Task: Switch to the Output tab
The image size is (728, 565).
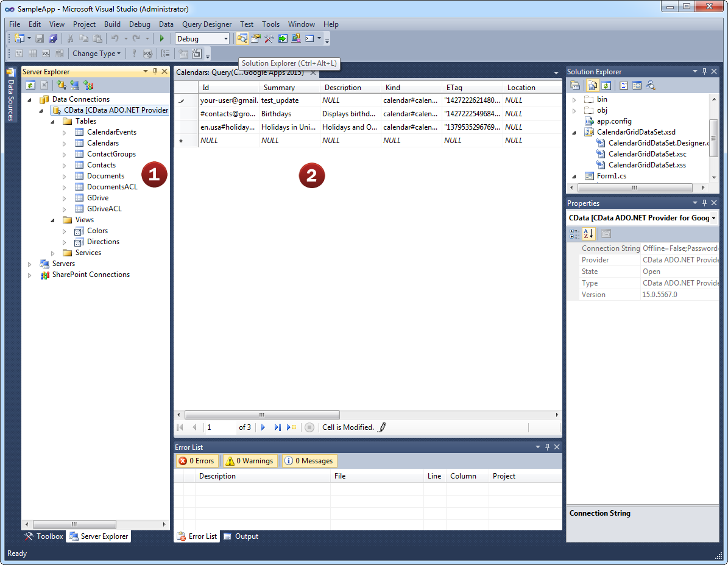Action: [241, 536]
